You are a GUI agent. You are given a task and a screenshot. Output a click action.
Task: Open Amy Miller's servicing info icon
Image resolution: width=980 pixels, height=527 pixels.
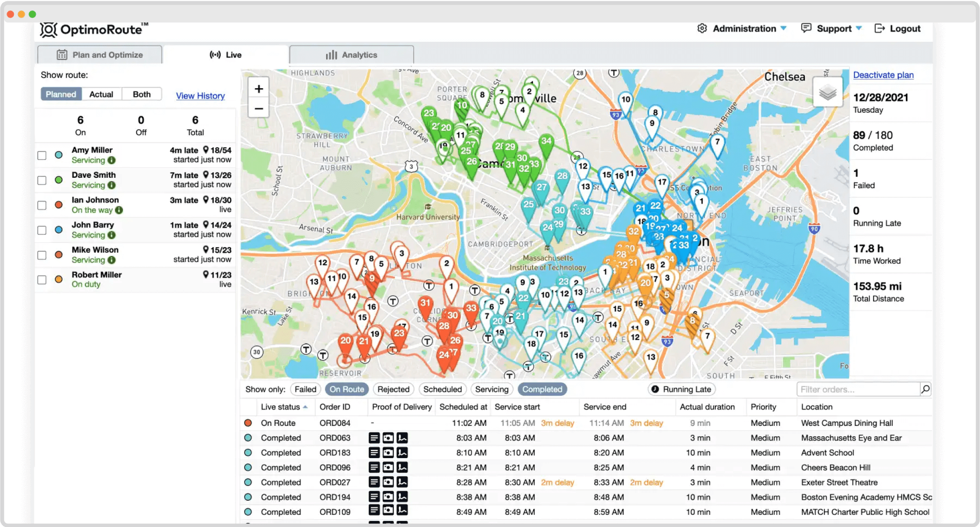pos(111,160)
